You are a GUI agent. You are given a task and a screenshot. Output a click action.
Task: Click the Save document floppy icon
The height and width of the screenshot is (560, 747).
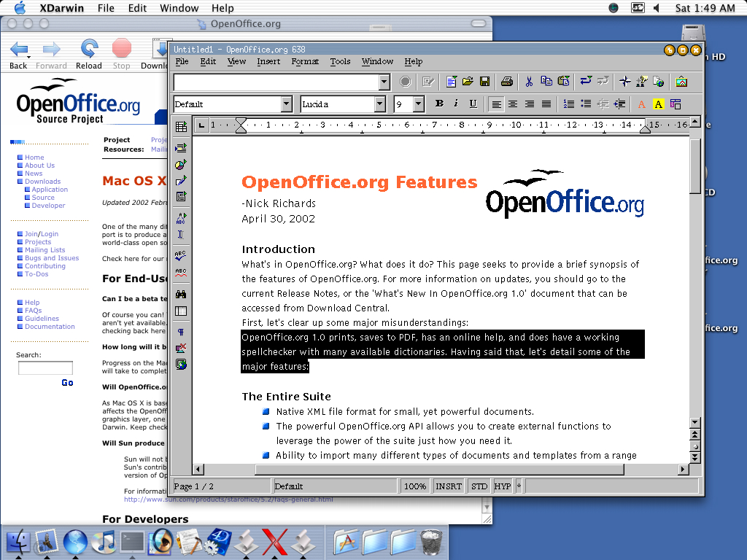point(484,82)
